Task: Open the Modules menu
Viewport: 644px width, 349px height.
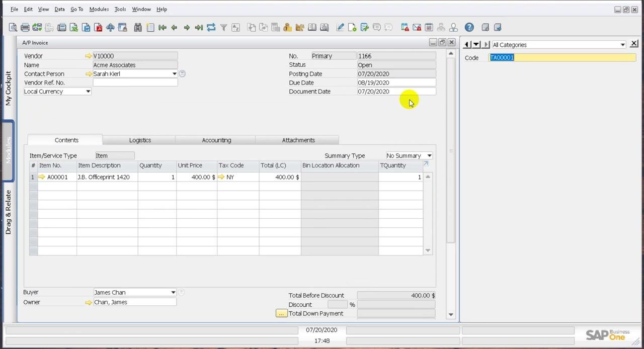Action: tap(99, 9)
